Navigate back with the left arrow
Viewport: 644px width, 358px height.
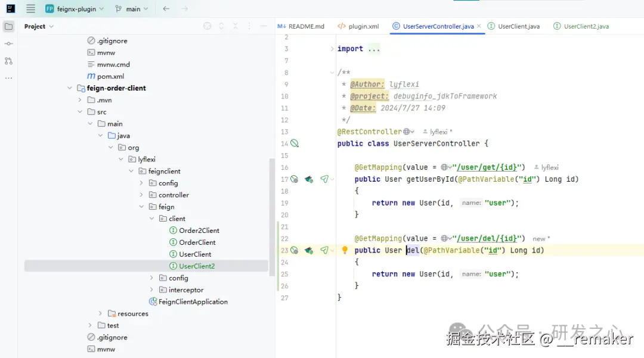(x=166, y=8)
